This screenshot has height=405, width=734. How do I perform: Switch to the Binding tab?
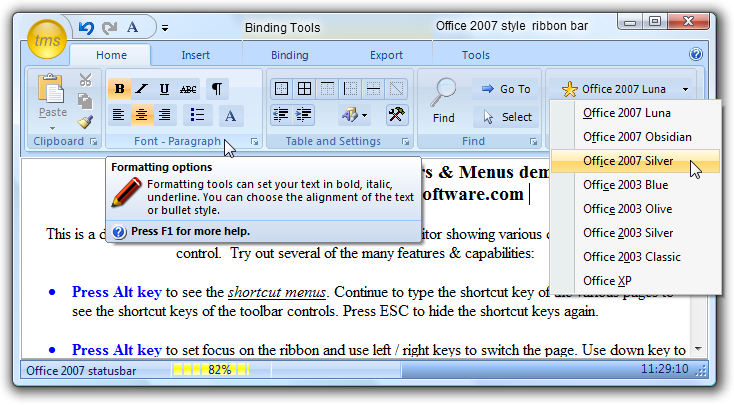(289, 55)
